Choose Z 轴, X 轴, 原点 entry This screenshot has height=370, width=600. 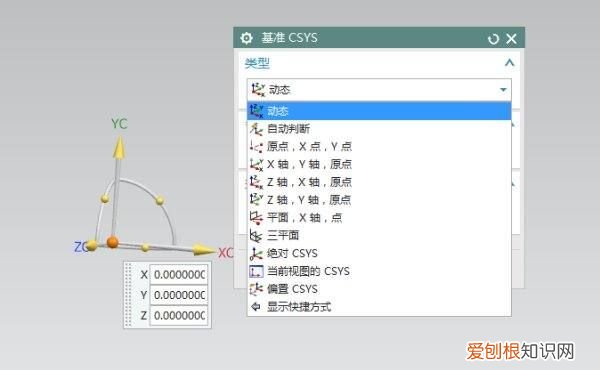click(379, 182)
